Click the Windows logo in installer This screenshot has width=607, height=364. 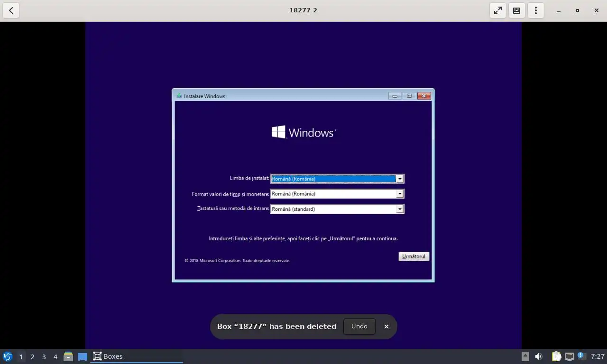click(x=303, y=132)
